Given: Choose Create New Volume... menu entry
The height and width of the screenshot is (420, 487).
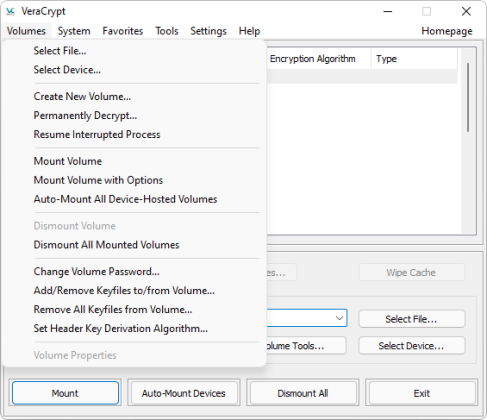Looking at the screenshot, I should (133, 96).
